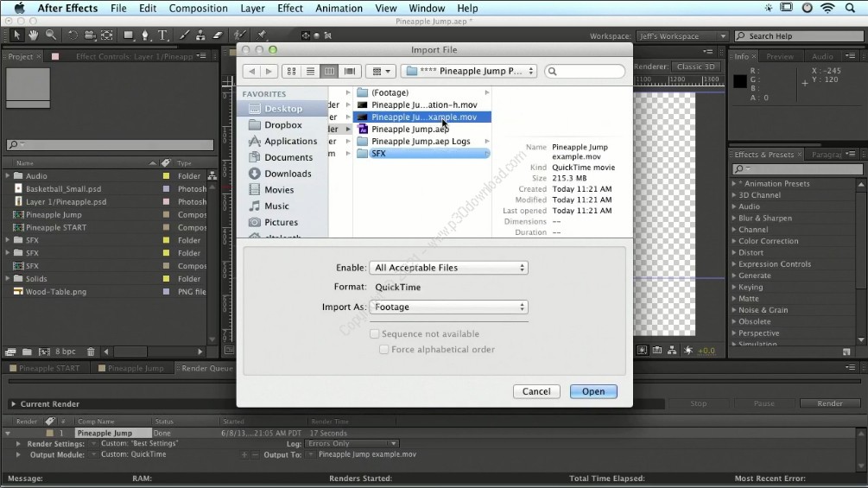
Task: Click the 8 bpc color depth button
Action: pos(66,352)
